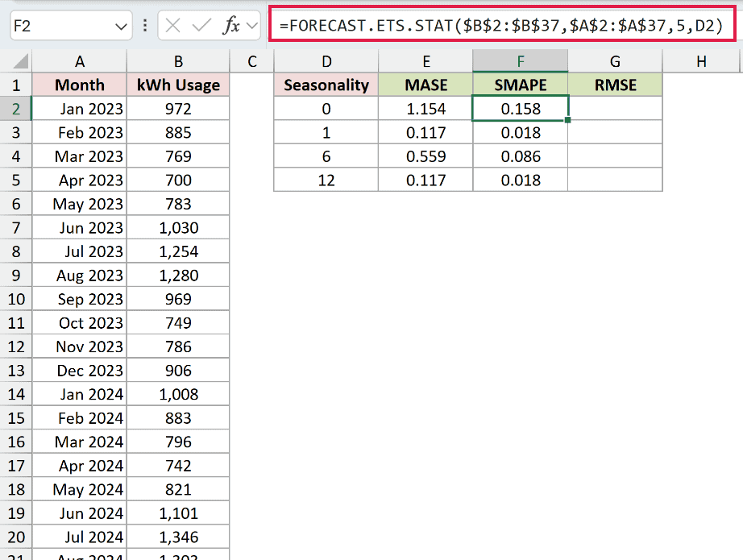The height and width of the screenshot is (560, 743).
Task: Select cell containing 883
Action: (178, 418)
